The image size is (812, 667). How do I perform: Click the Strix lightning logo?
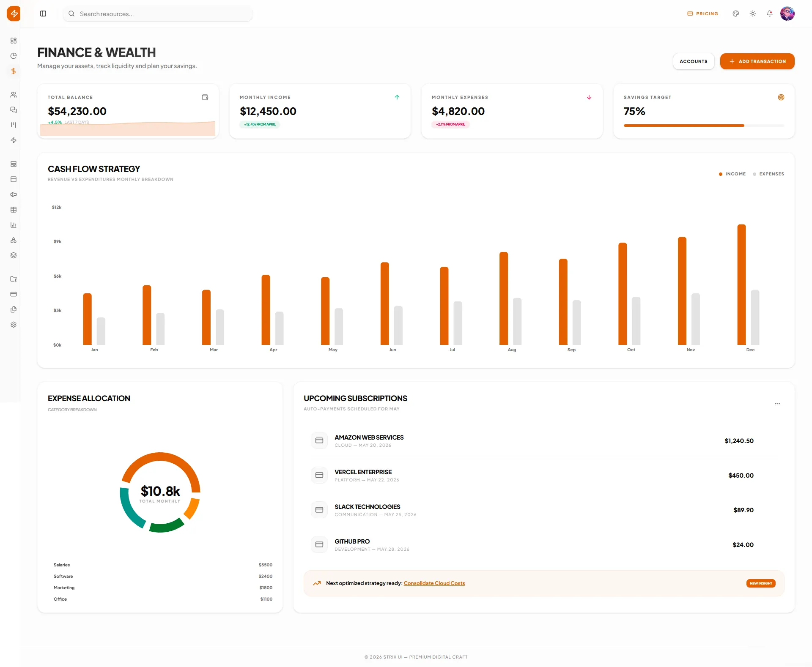click(14, 14)
